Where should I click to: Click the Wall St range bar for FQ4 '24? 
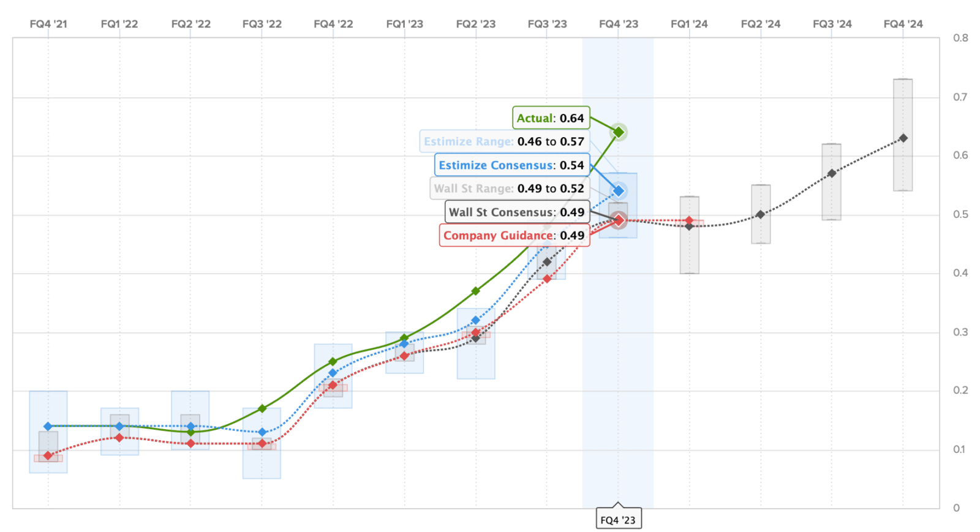(903, 135)
